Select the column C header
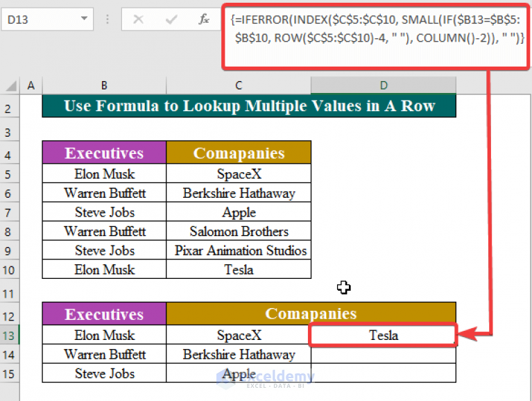The width and height of the screenshot is (532, 401). (239, 85)
